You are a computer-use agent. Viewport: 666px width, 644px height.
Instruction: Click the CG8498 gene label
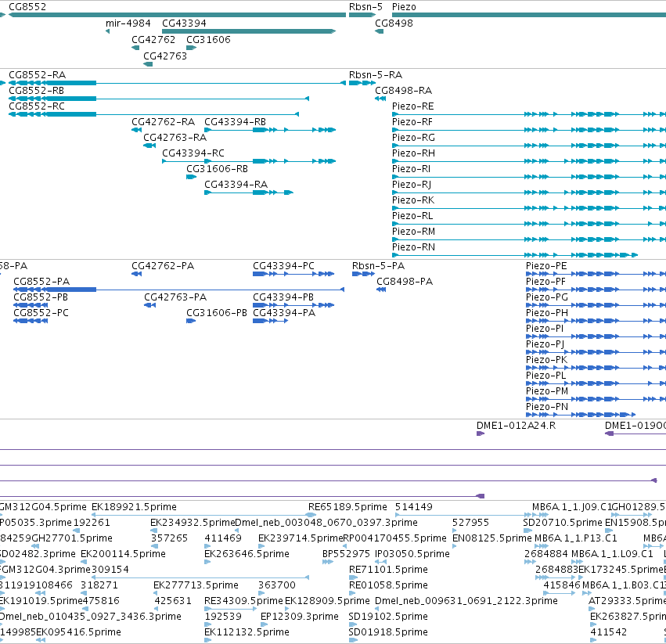[394, 23]
